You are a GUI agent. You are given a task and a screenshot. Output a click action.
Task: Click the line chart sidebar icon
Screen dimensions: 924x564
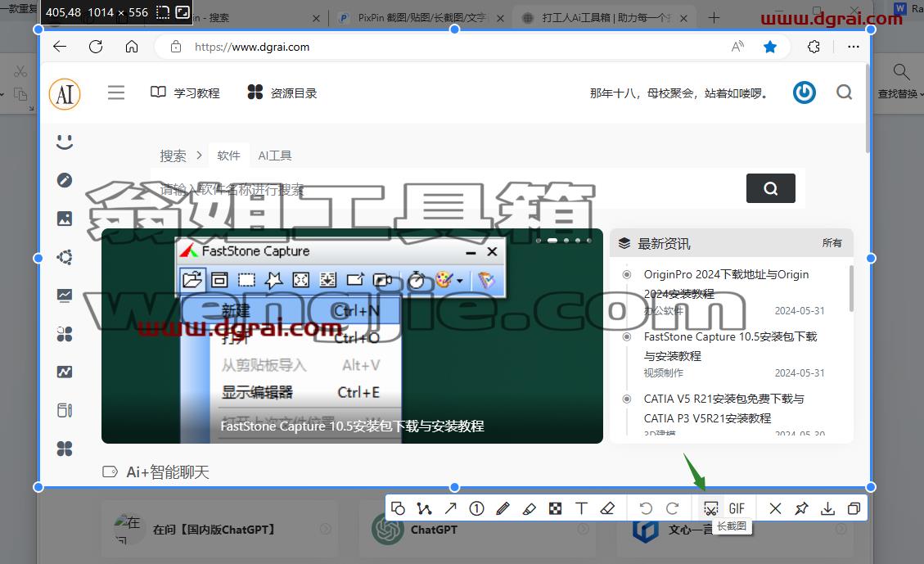point(65,296)
